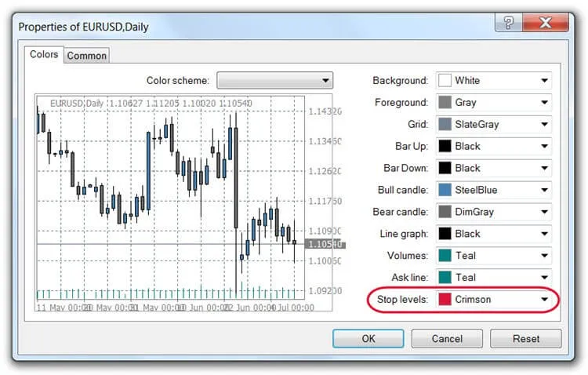Expand the Bear candle color dropdown arrow

[544, 212]
